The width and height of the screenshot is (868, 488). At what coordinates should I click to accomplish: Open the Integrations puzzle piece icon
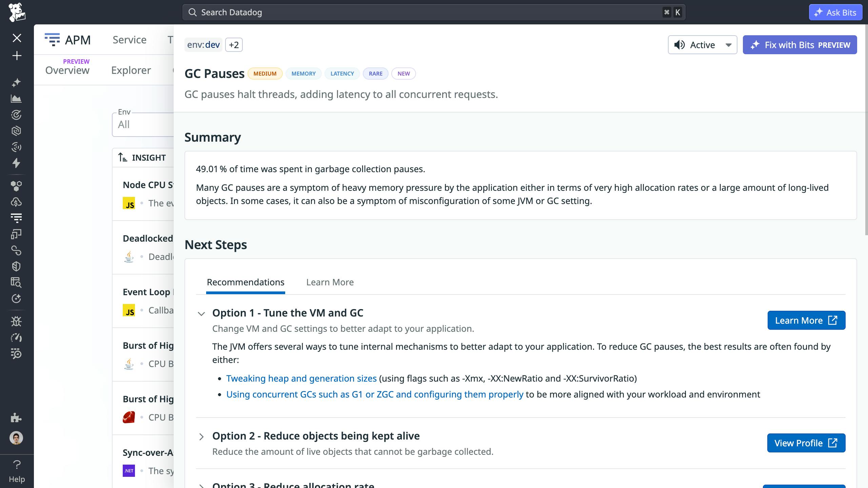[x=17, y=418]
